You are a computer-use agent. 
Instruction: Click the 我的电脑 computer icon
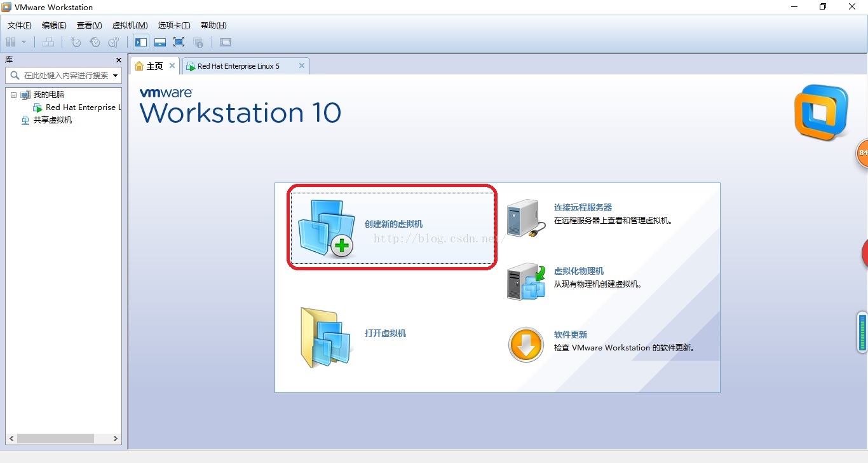click(x=25, y=95)
